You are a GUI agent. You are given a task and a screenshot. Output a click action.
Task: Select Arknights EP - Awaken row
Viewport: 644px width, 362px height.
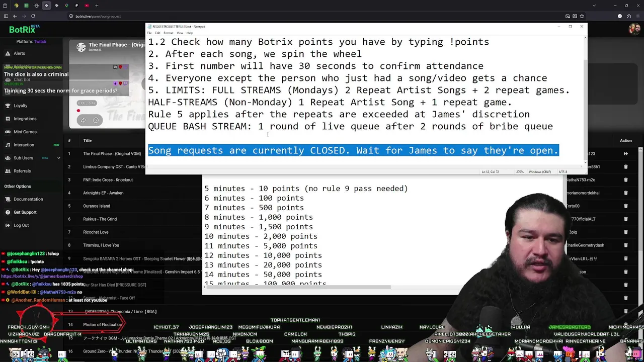103,193
